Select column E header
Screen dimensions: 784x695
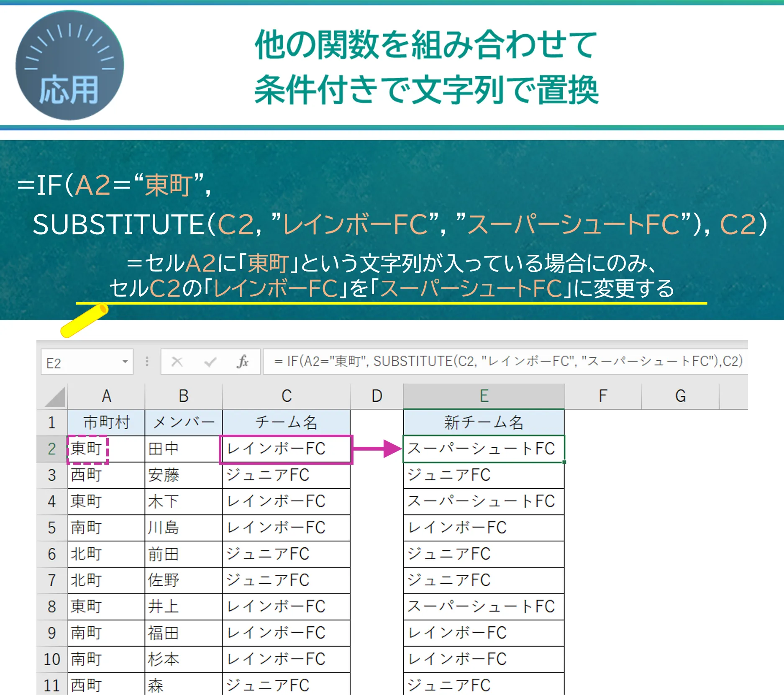pyautogui.click(x=484, y=396)
